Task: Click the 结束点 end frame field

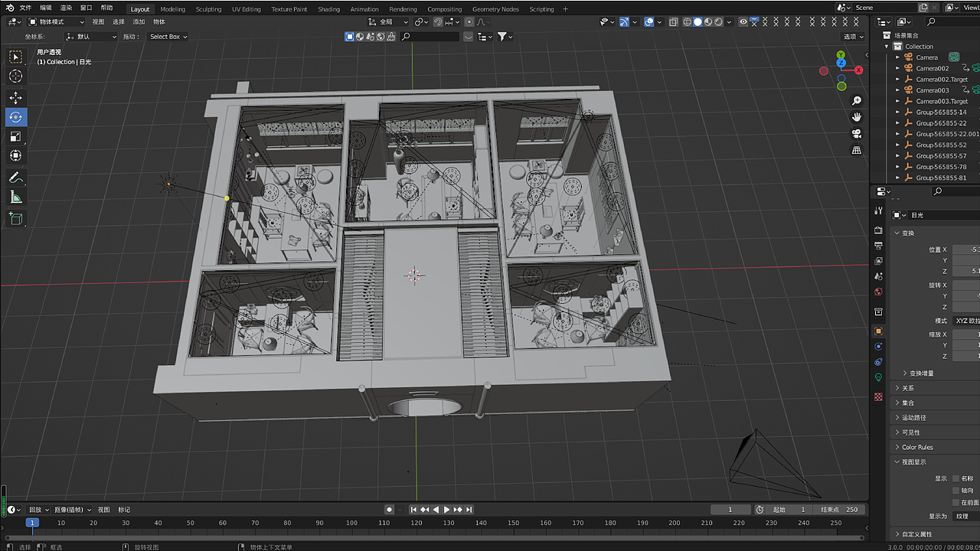Action: (x=841, y=510)
